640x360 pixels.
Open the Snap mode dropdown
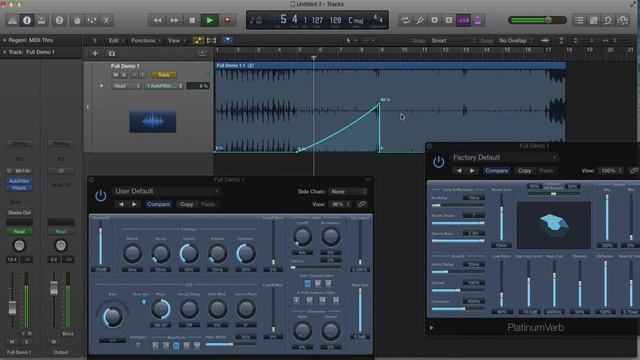453,40
